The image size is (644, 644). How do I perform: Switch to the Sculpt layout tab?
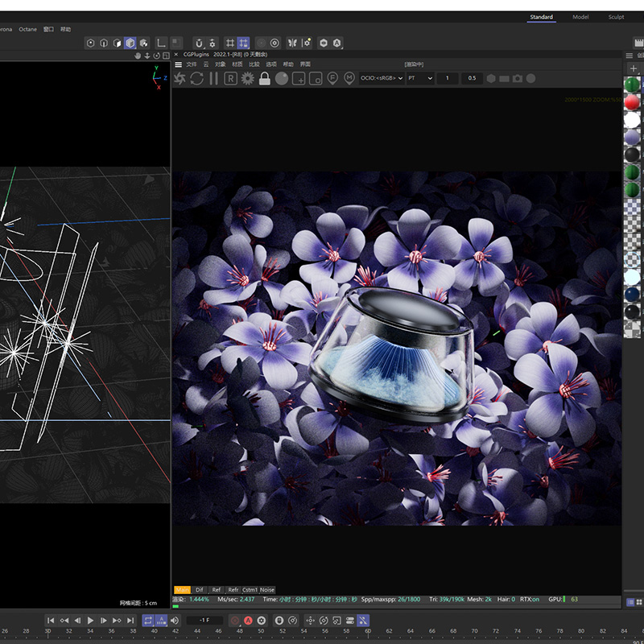pyautogui.click(x=616, y=17)
